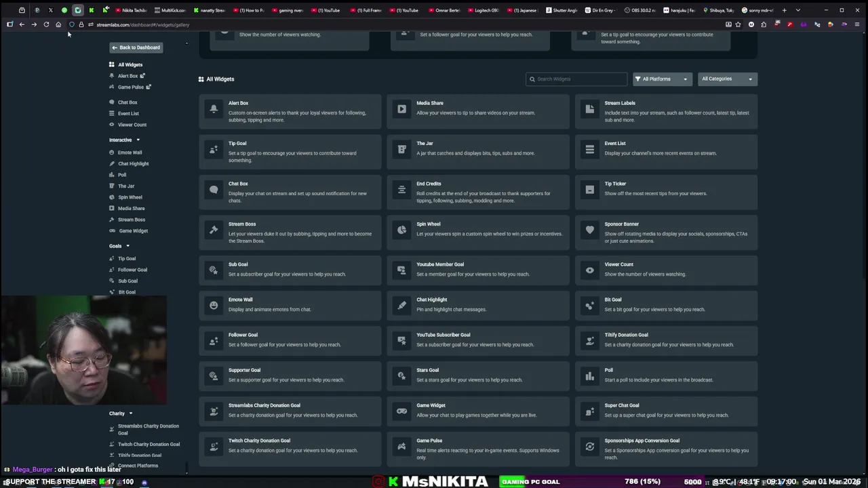Open YouTube Subscriber Goal card
Image resolution: width=868 pixels, height=488 pixels.
point(478,340)
